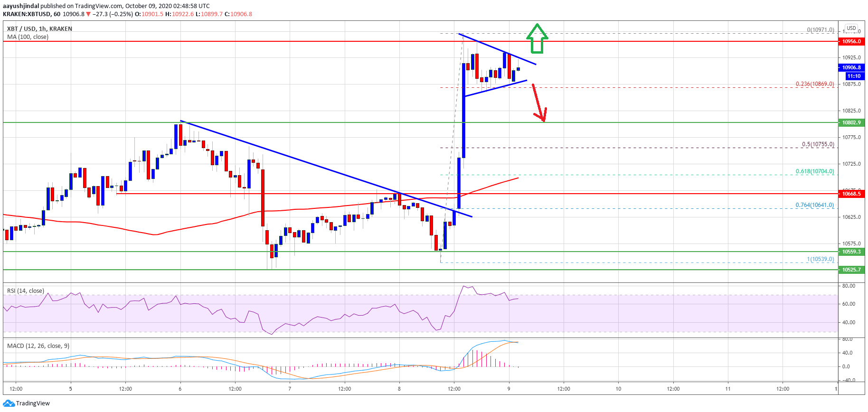Click the C:10906.8 close value
The width and height of the screenshot is (868, 412).
pos(238,14)
